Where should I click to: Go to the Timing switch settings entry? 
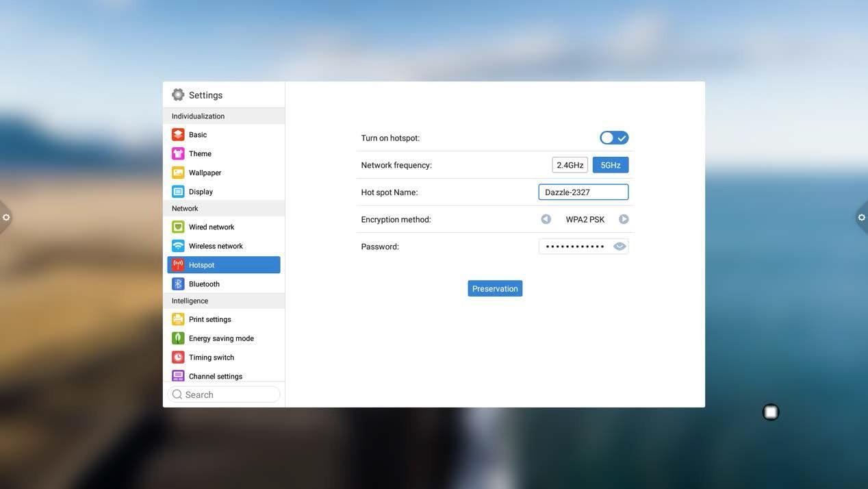coord(212,358)
